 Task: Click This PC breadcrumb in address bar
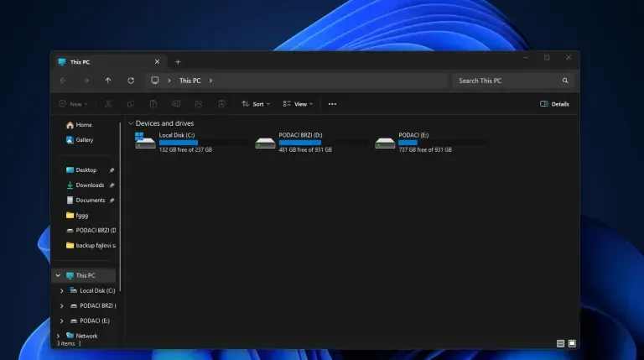pyautogui.click(x=190, y=81)
